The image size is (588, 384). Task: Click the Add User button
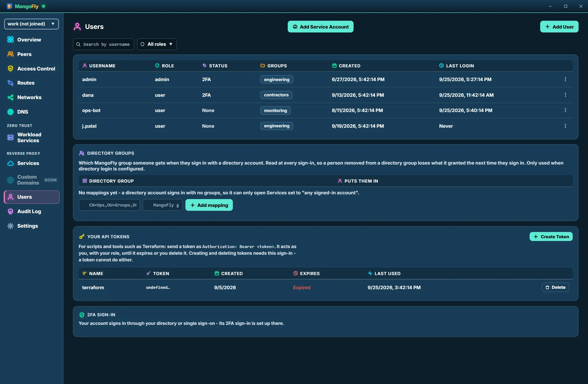click(559, 27)
